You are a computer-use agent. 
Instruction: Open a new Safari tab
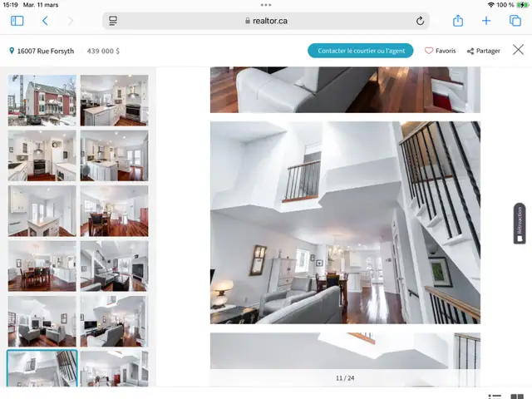coord(486,21)
